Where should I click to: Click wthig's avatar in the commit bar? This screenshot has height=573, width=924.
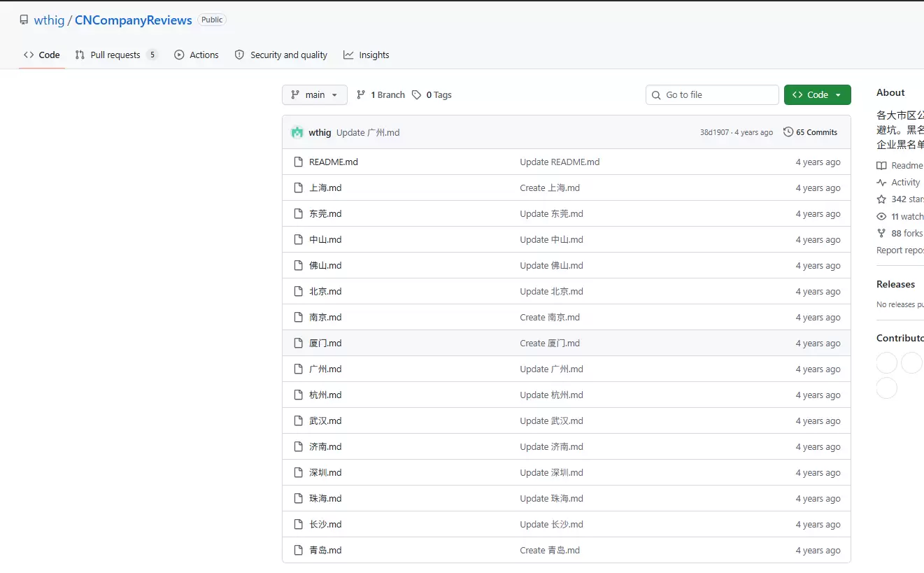click(297, 132)
